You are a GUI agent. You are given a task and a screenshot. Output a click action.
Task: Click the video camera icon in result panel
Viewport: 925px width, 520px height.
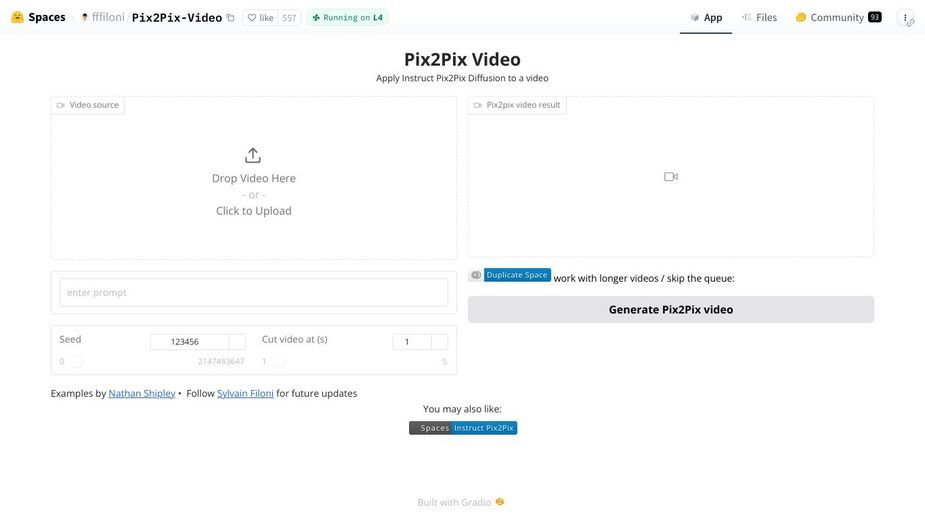tap(671, 176)
